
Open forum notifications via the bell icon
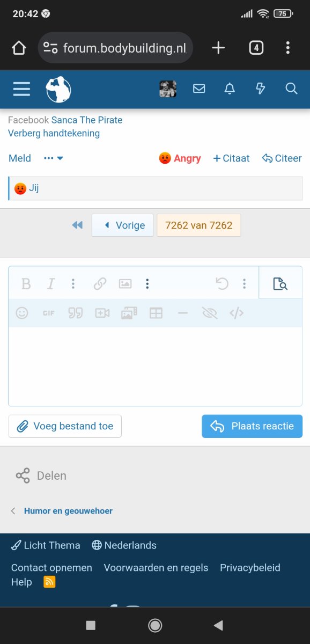click(x=230, y=89)
